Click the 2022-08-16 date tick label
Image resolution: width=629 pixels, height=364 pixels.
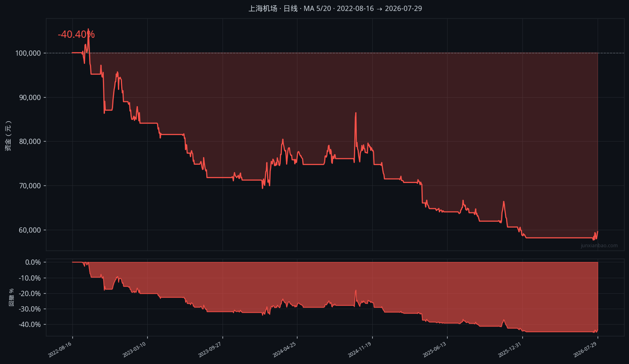60,350
